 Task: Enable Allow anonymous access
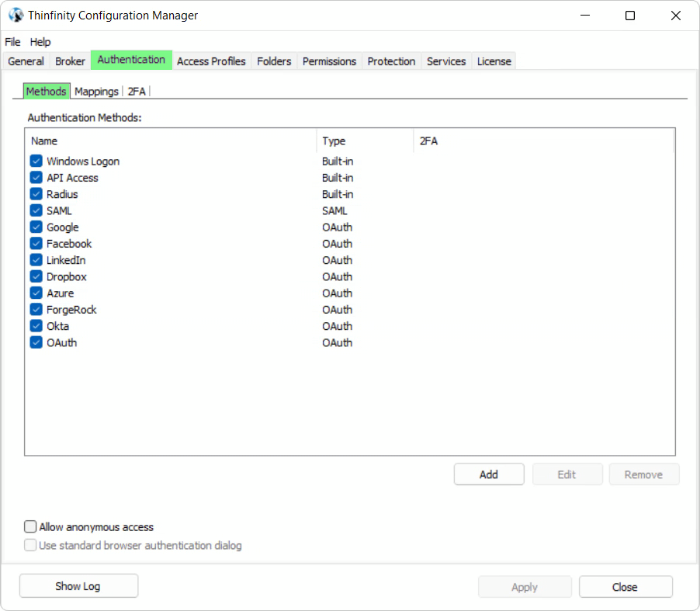click(x=30, y=526)
